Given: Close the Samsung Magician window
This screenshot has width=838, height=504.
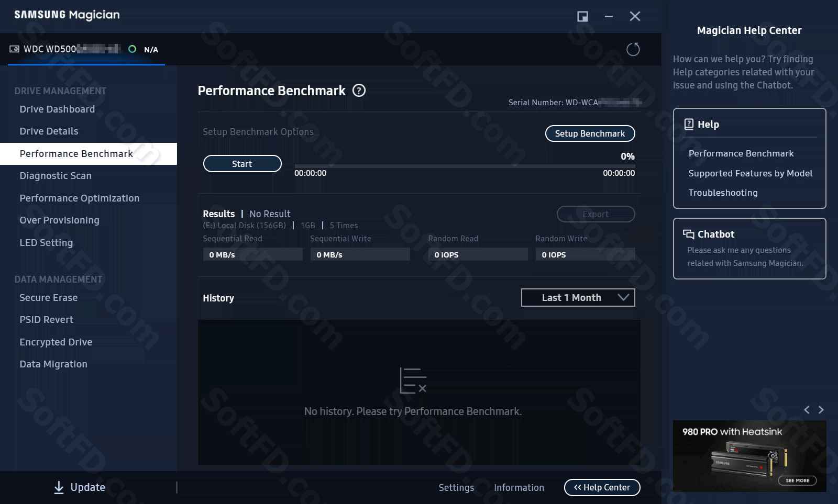Looking at the screenshot, I should pos(635,17).
